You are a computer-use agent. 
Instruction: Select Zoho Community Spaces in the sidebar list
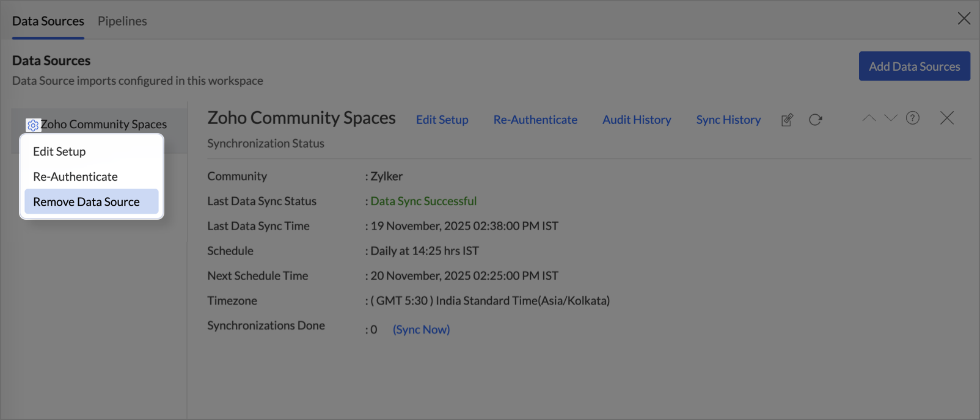tap(103, 125)
